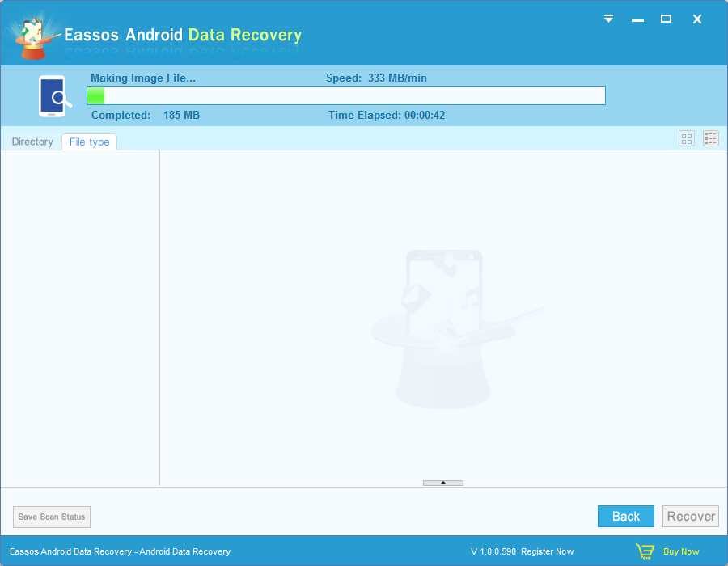The width and height of the screenshot is (728, 566).
Task: Click the phone scan magnifier icon
Action: coord(55,96)
